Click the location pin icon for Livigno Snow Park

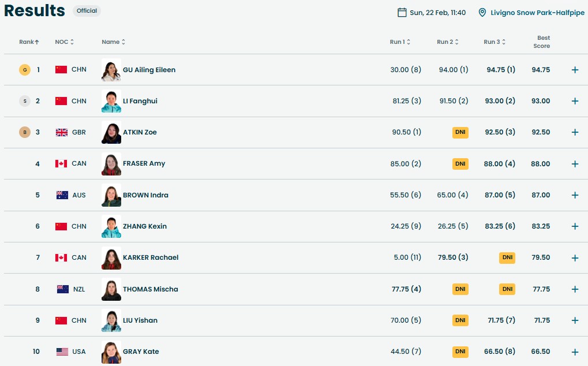(482, 12)
